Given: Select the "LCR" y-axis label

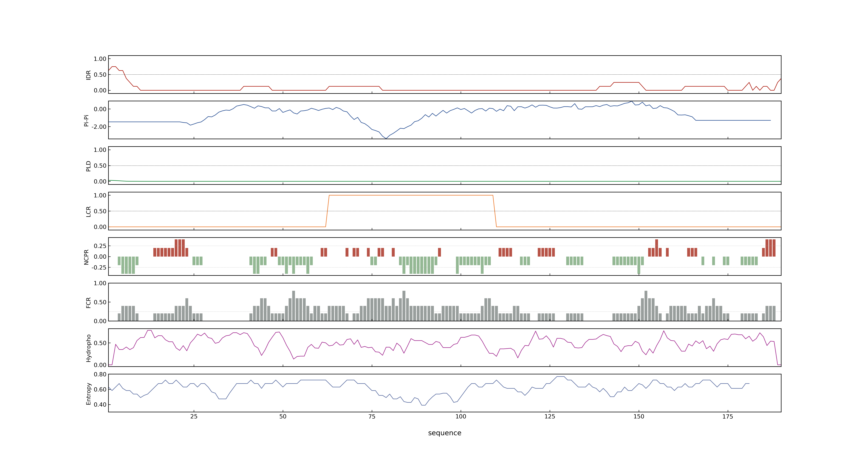Looking at the screenshot, I should click(88, 211).
